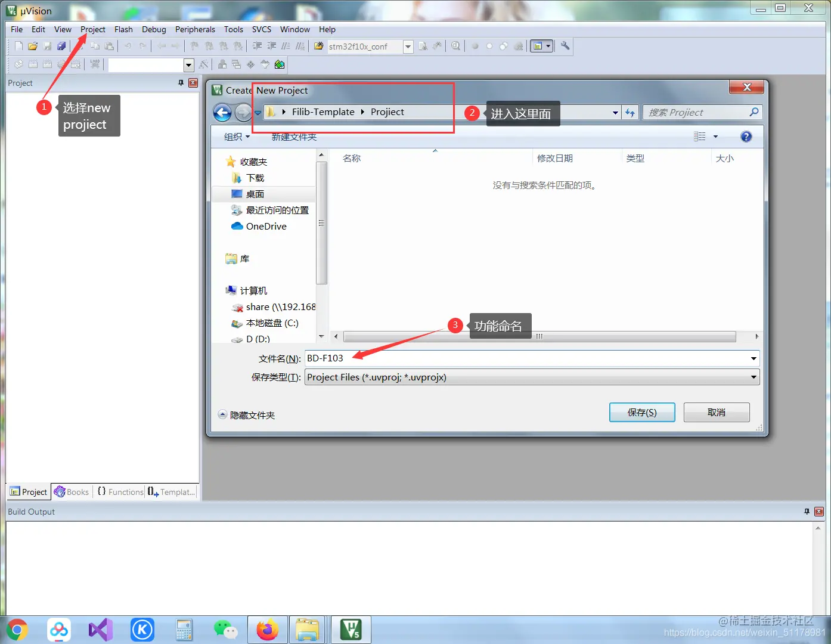Viewport: 831px width, 644px height.
Task: Click the Build target icon
Action: click(33, 64)
